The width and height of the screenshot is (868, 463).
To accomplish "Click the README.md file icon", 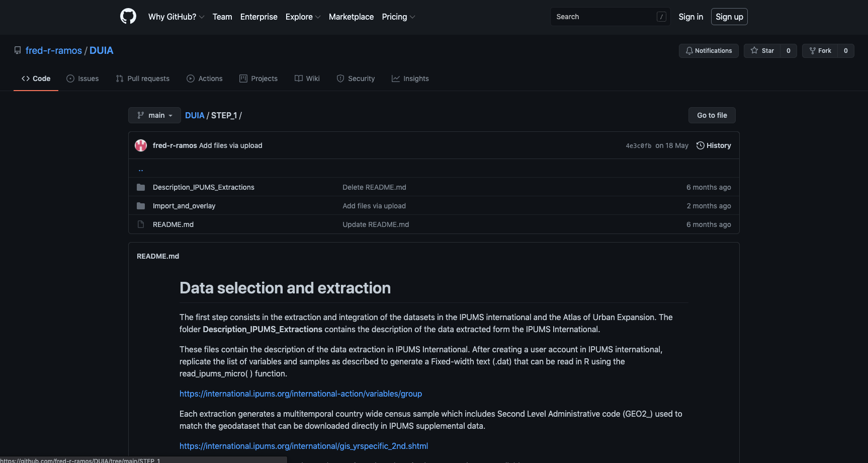I will click(141, 224).
